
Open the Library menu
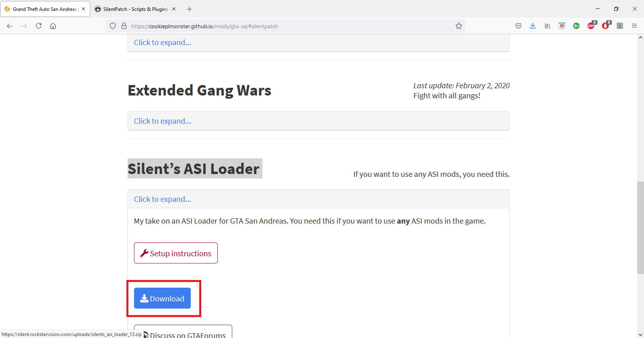pos(547,26)
